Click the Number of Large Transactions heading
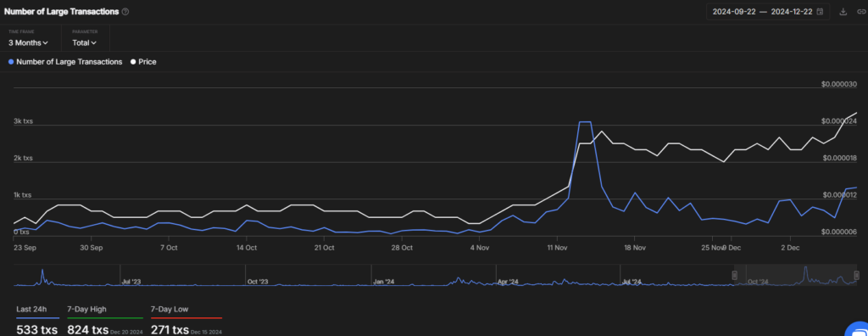 [61, 12]
